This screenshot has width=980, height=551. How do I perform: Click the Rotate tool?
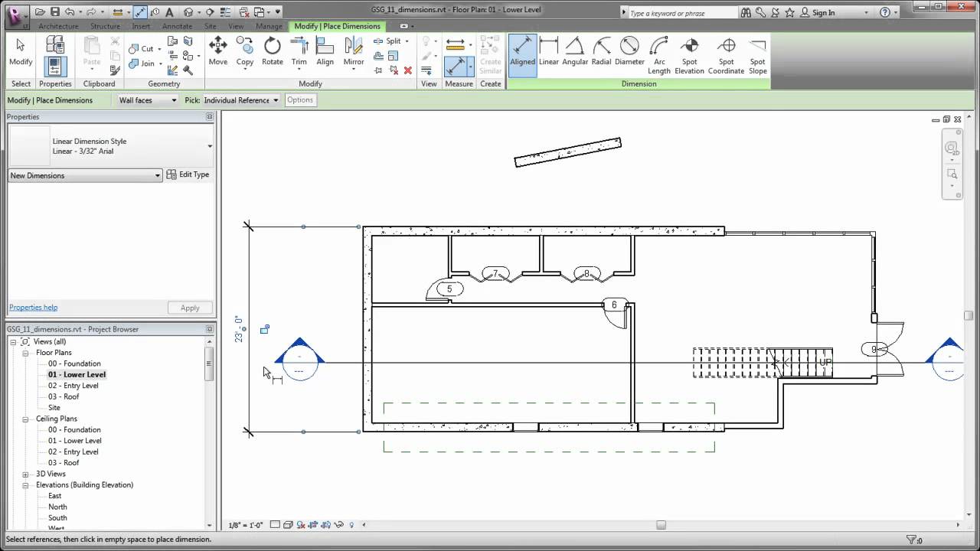coord(273,52)
